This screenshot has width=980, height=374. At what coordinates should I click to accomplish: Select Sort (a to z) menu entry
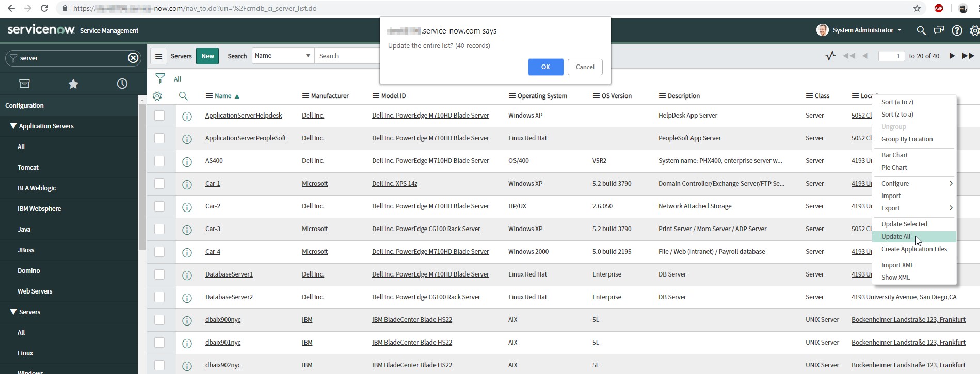[x=914, y=102]
